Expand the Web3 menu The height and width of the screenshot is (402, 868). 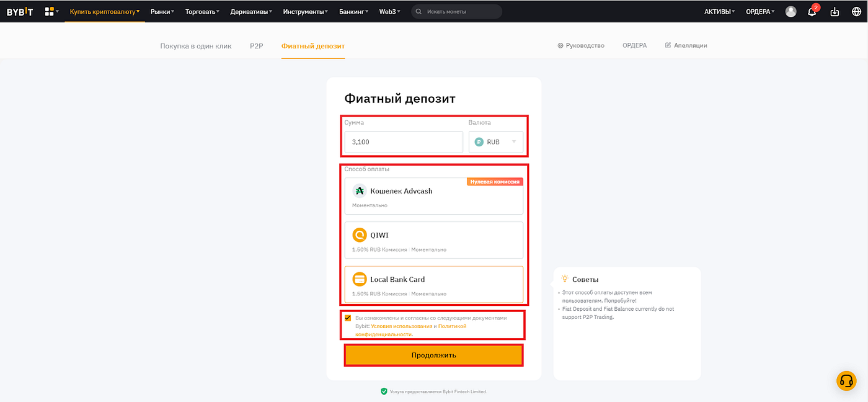pos(390,11)
